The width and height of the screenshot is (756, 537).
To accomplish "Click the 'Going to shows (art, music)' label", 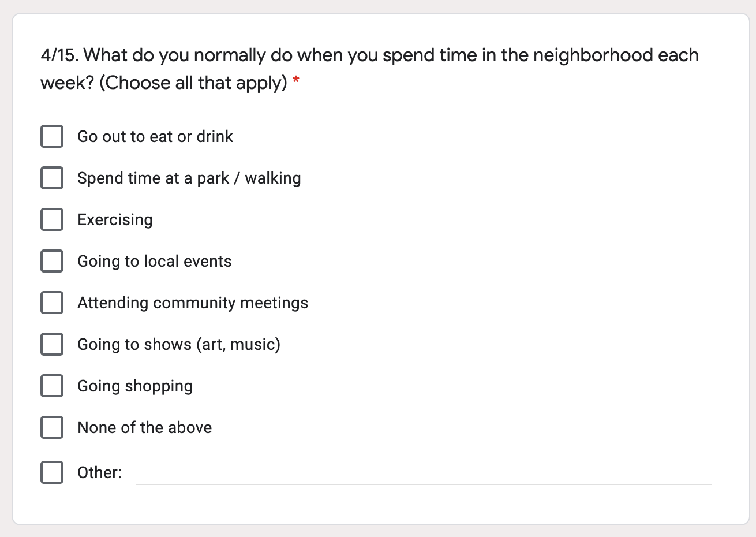I will point(179,345).
